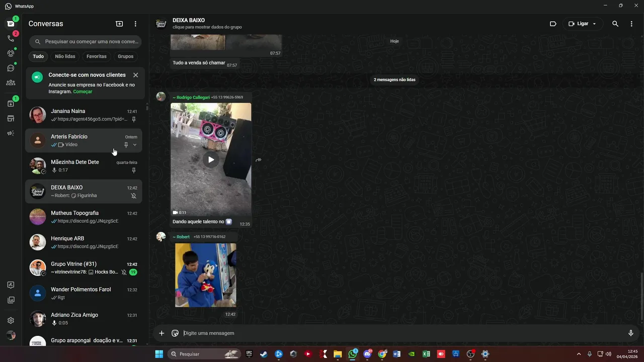The height and width of the screenshot is (362, 644).
Task: Click the muted bell icon on DEIXA BAIXO chat
Action: (134, 196)
